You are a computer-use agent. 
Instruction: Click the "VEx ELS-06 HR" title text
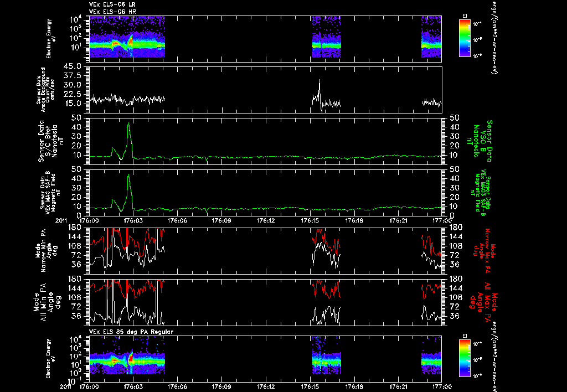pyautogui.click(x=112, y=12)
